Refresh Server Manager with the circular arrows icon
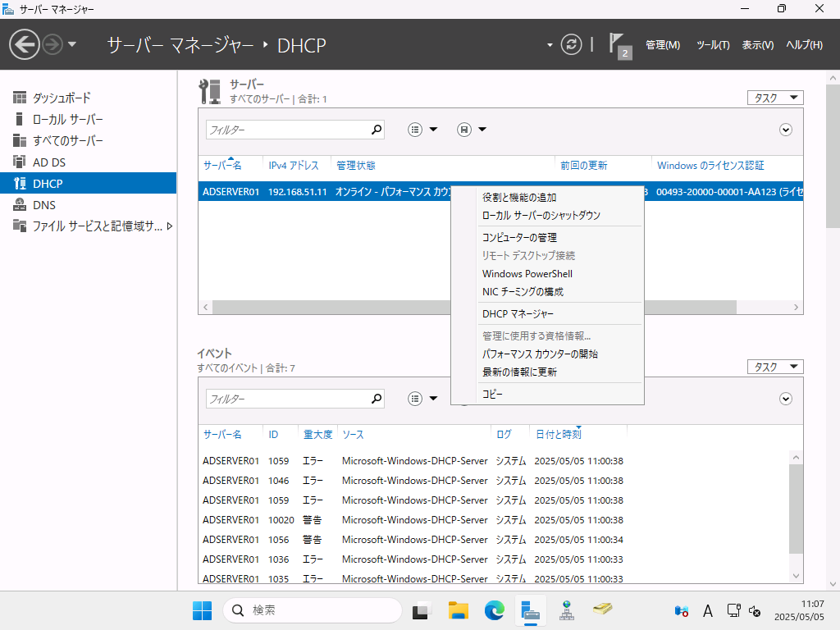840x630 pixels. point(571,44)
